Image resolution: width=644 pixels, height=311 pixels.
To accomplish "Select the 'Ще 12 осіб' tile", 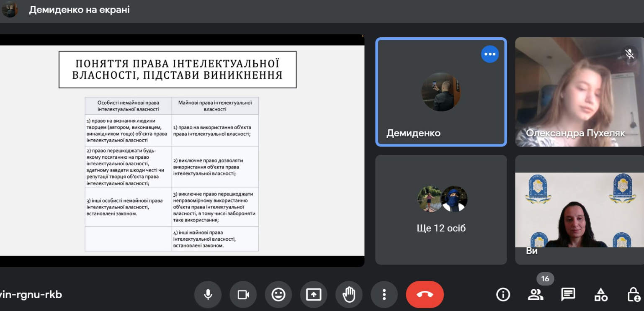I will [x=441, y=210].
